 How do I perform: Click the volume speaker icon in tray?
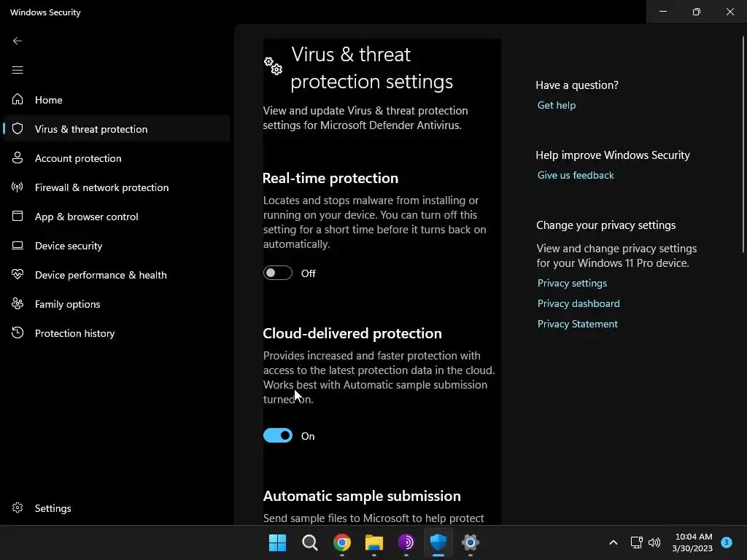tap(654, 542)
